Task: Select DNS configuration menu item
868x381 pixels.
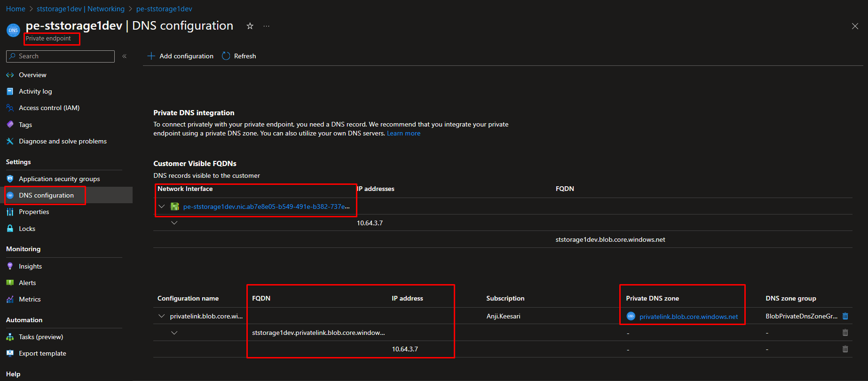Action: (46, 195)
